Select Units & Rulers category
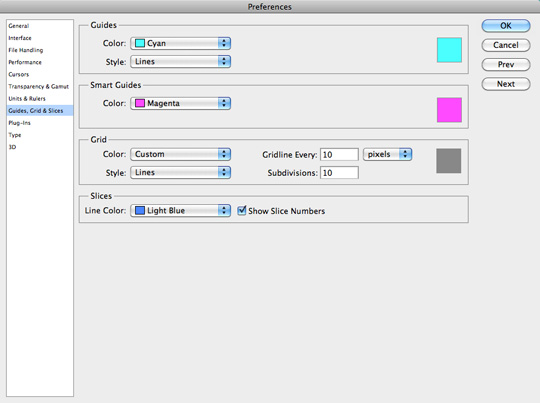This screenshot has height=403, width=540. click(27, 99)
